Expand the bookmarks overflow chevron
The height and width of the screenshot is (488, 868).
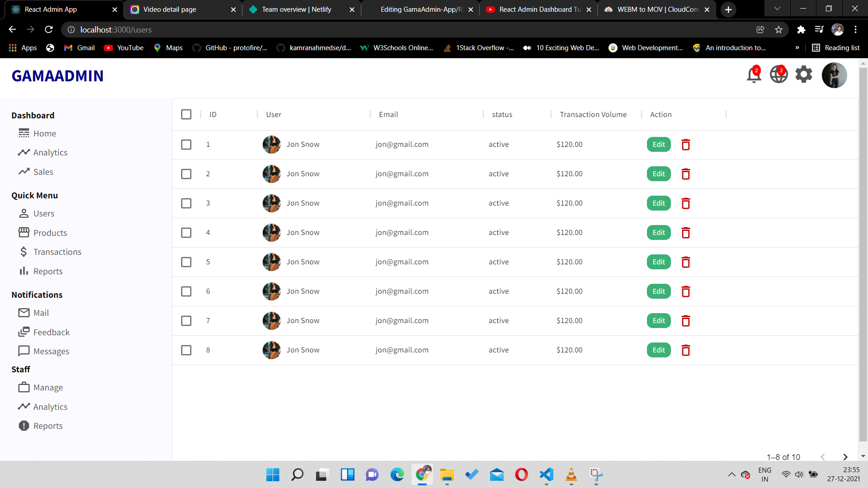798,47
